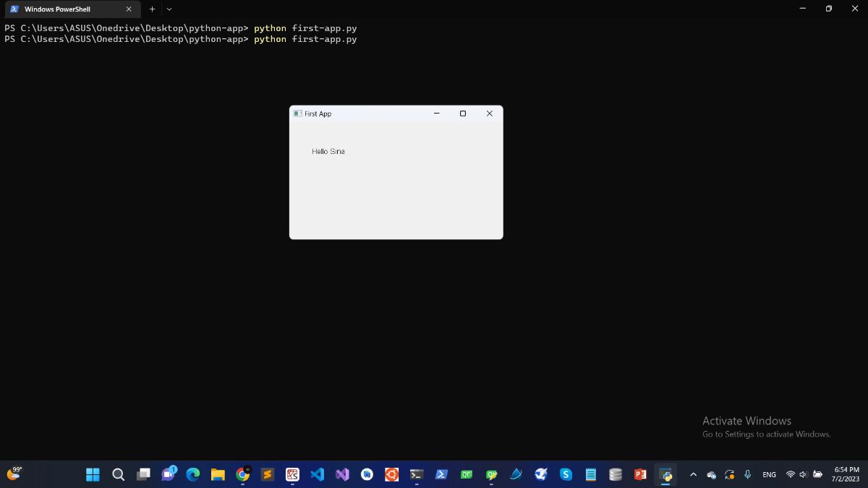Open the terminal profile dropdown chevron
Screen dimensions: 868x488
pos(169,9)
